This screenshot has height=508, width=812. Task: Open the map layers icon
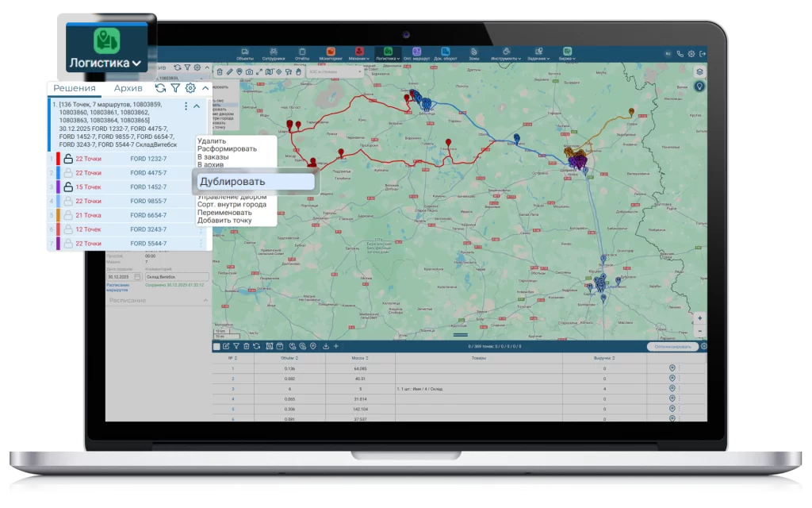pyautogui.click(x=699, y=71)
